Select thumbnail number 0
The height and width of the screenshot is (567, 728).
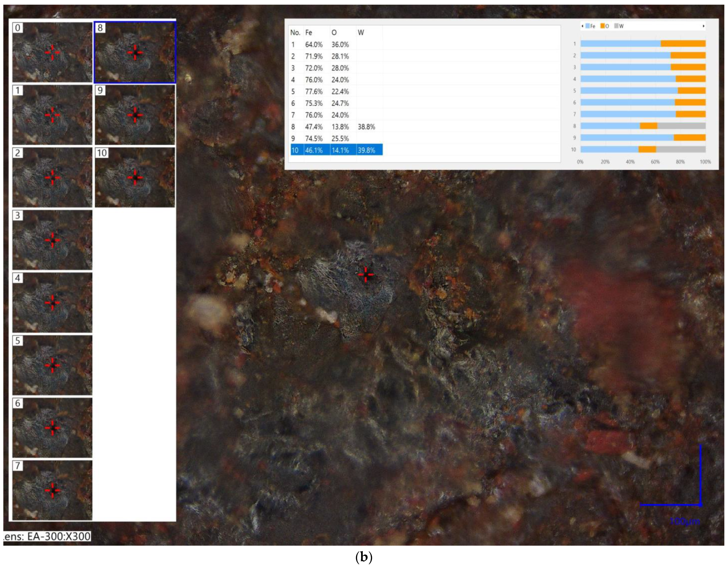[x=52, y=52]
